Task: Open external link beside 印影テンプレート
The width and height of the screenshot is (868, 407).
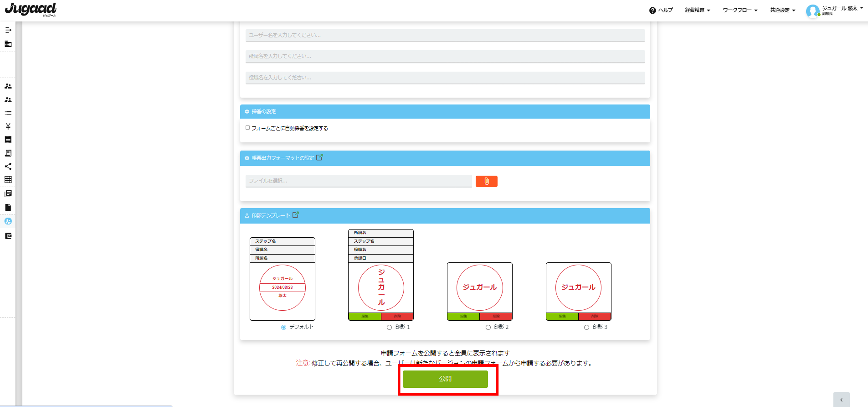Action: click(296, 215)
